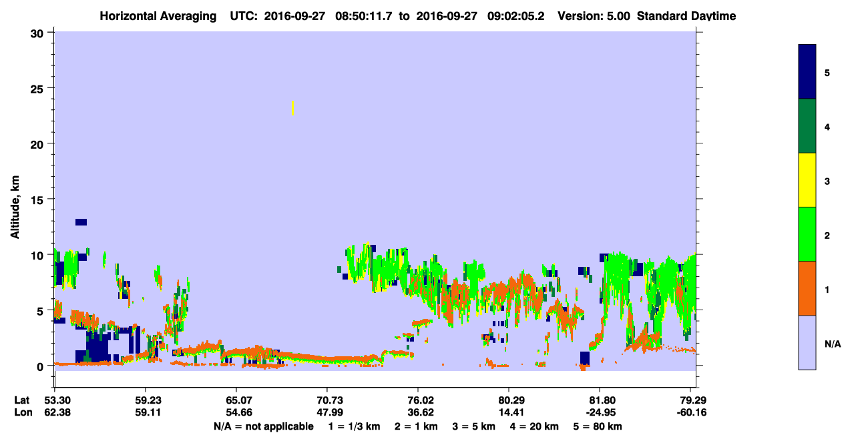Click the yellow level 3 legend swatch

(x=807, y=180)
